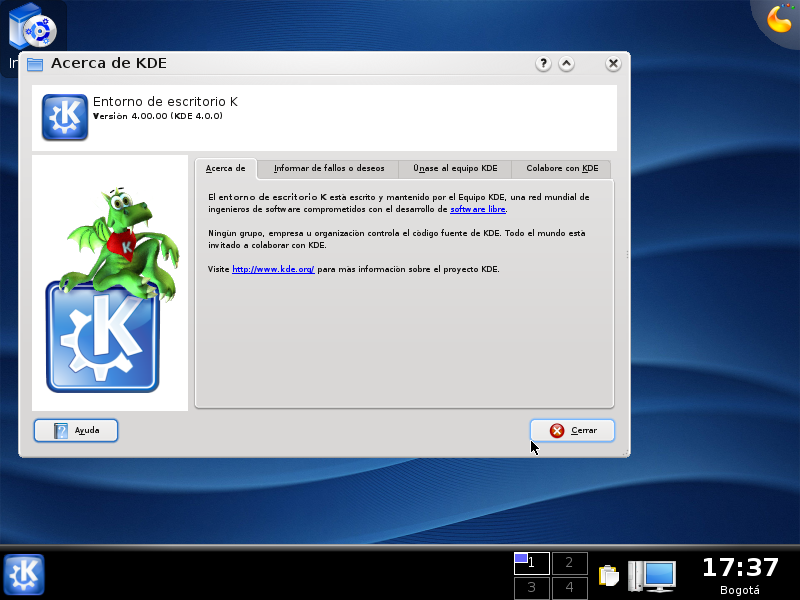Open the K application launcher menu

(24, 574)
